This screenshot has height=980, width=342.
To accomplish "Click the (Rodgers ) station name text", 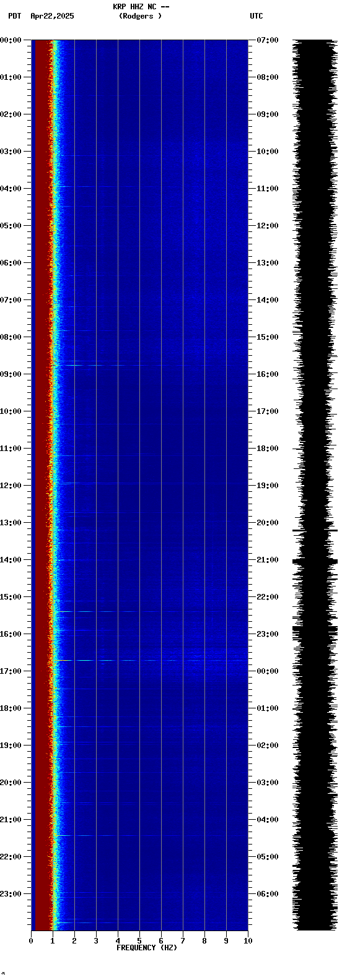I will 141,16.
